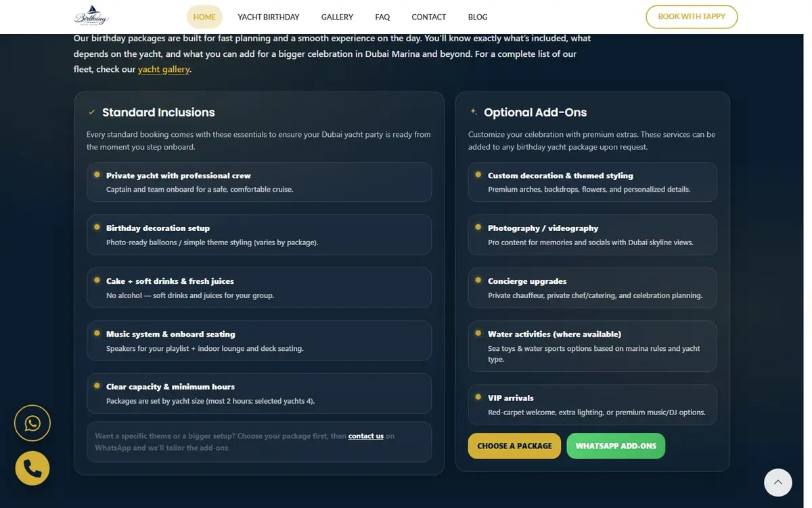Click the Birthday yacht logo in header

pos(91,16)
